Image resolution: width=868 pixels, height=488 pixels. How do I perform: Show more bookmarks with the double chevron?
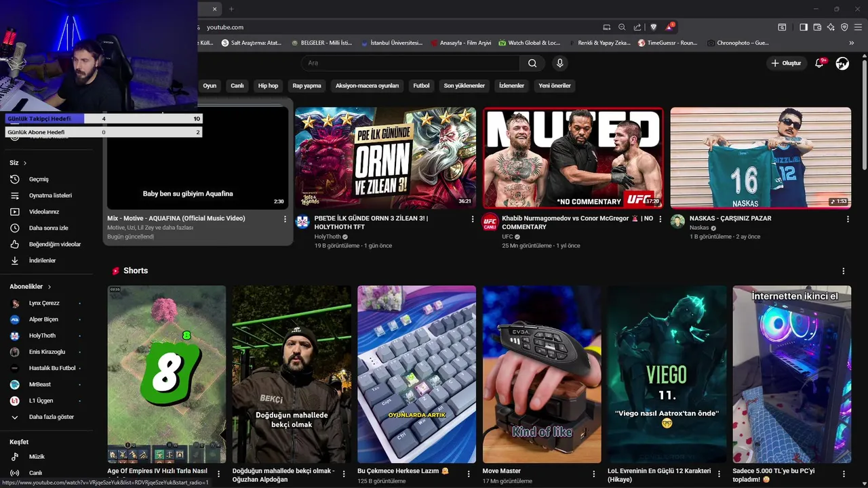pos(852,43)
